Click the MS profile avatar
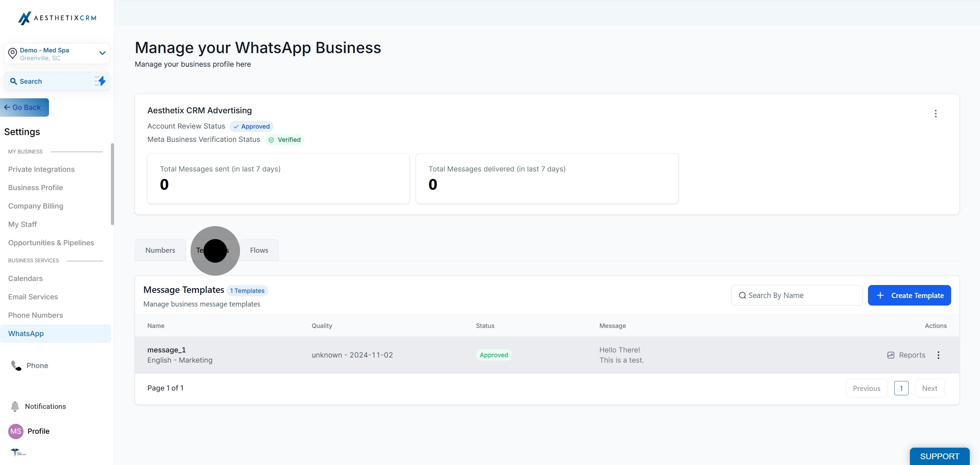 click(16, 431)
